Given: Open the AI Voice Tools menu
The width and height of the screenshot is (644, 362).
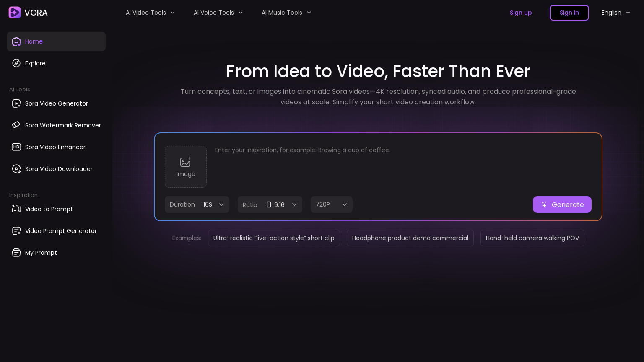Looking at the screenshot, I should [218, 13].
